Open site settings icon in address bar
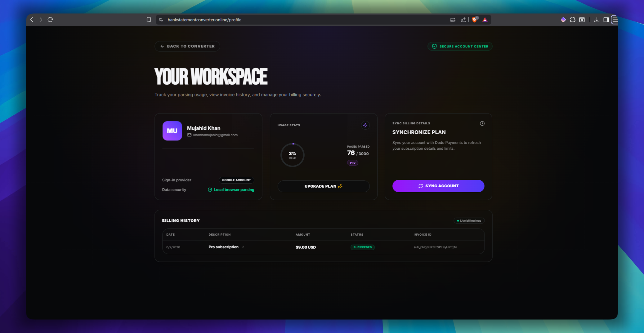The height and width of the screenshot is (333, 644). (x=161, y=20)
